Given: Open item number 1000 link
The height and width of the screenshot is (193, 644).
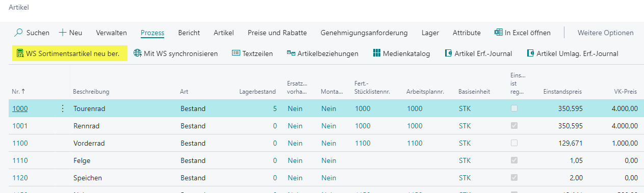Looking at the screenshot, I should click(x=20, y=108).
